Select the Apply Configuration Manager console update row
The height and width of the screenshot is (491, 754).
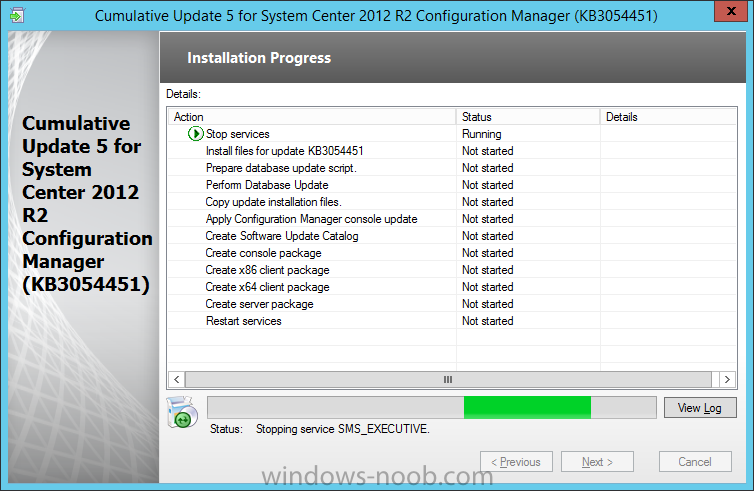coord(452,219)
